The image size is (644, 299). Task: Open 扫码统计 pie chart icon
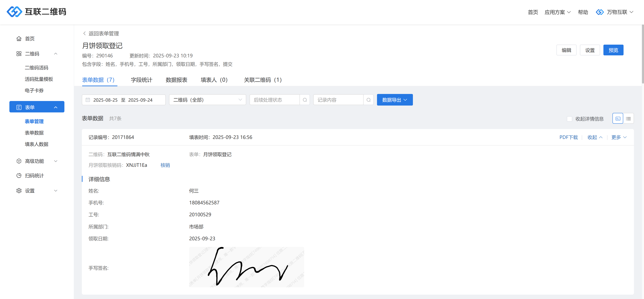pyautogui.click(x=19, y=175)
